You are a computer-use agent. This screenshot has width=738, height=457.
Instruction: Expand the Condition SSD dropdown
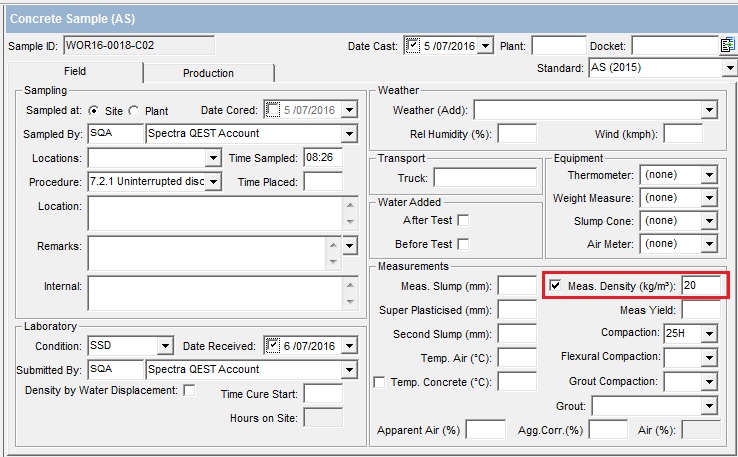(x=165, y=346)
